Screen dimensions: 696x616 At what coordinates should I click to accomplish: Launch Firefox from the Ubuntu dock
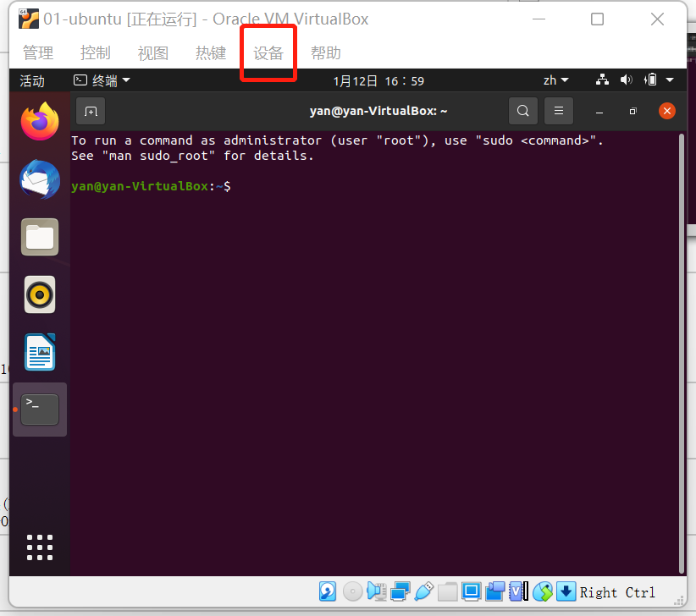click(40, 121)
